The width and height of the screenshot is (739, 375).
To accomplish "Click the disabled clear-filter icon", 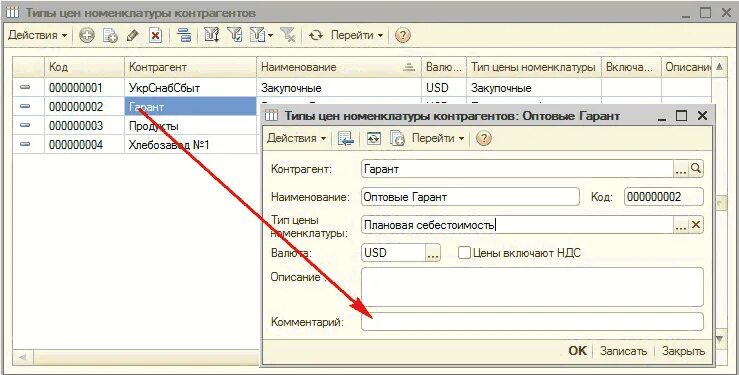I will click(287, 35).
